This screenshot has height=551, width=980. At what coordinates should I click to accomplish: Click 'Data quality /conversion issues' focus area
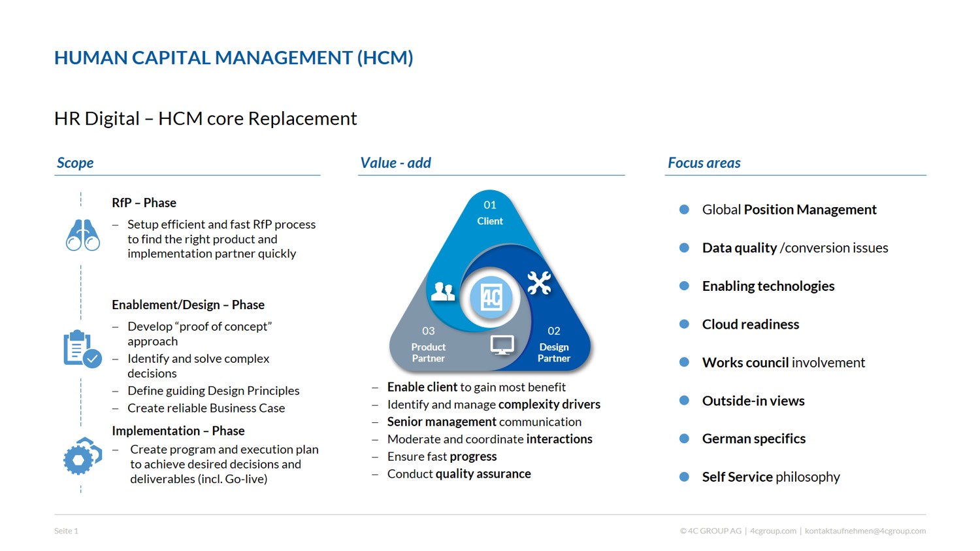(794, 248)
